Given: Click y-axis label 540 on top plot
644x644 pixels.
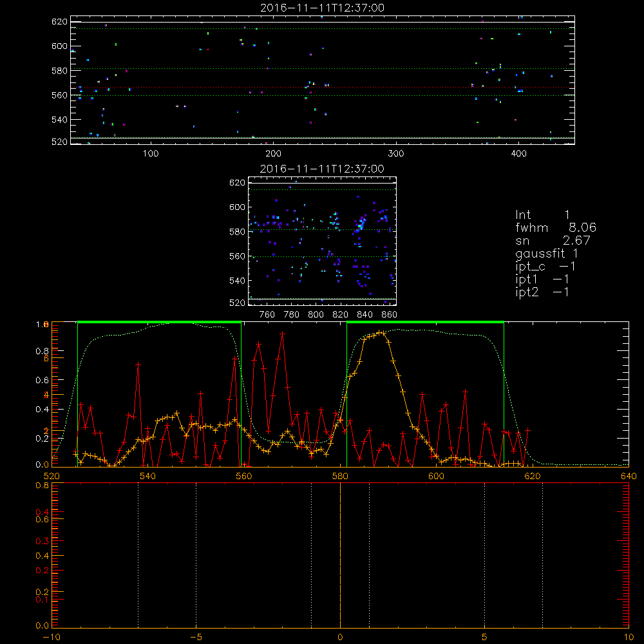Looking at the screenshot, I should (x=59, y=120).
